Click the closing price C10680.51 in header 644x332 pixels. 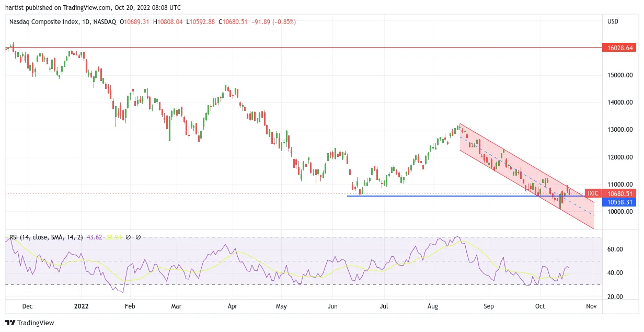point(234,22)
